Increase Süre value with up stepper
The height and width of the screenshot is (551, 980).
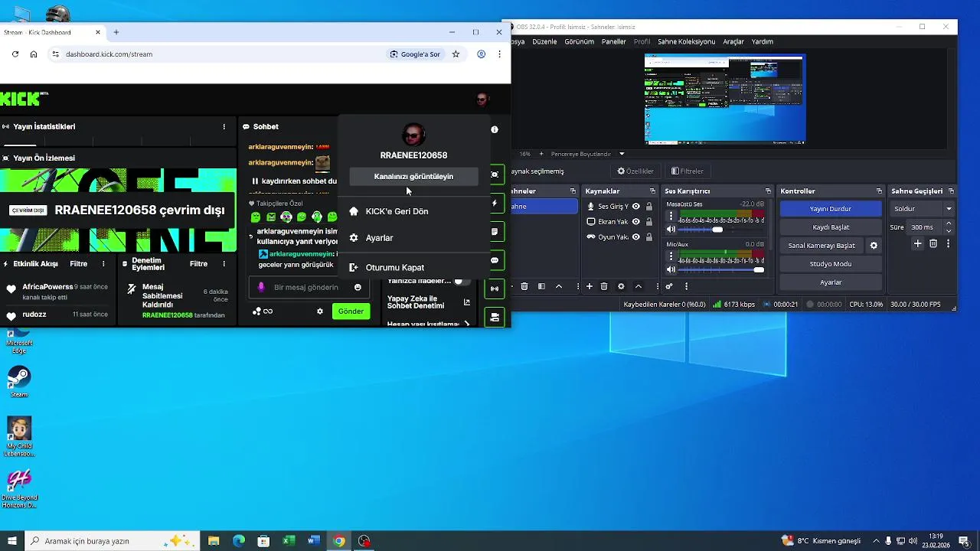pos(949,223)
